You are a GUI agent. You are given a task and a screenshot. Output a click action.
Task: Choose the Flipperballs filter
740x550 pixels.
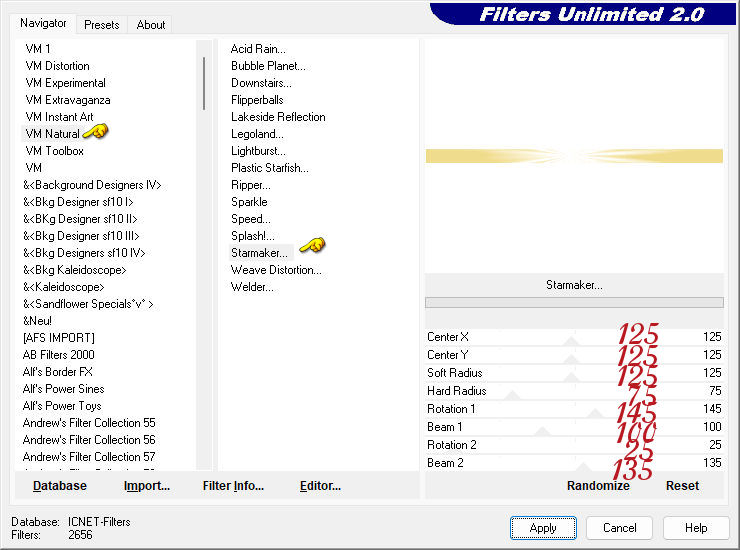(257, 100)
